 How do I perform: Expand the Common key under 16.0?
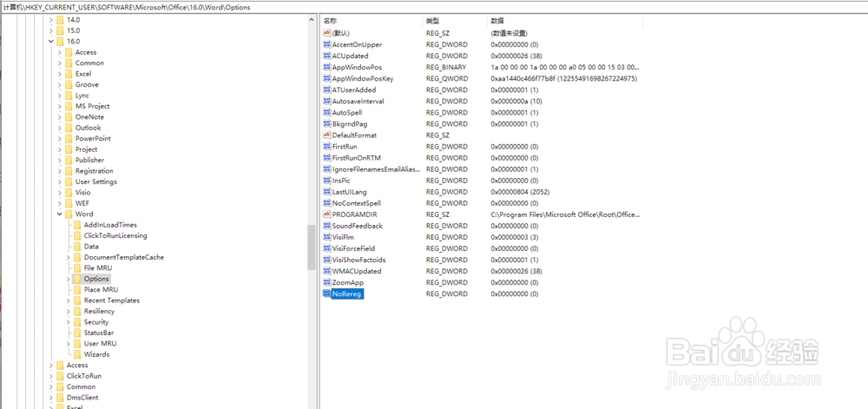pos(60,63)
